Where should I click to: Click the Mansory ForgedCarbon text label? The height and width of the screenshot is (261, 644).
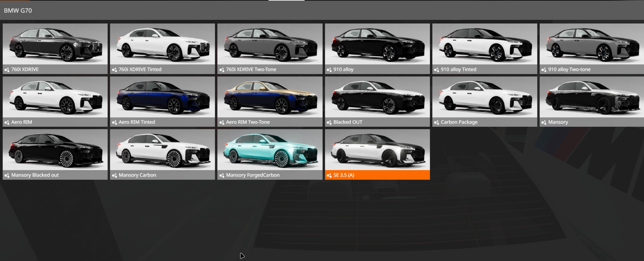coord(253,175)
